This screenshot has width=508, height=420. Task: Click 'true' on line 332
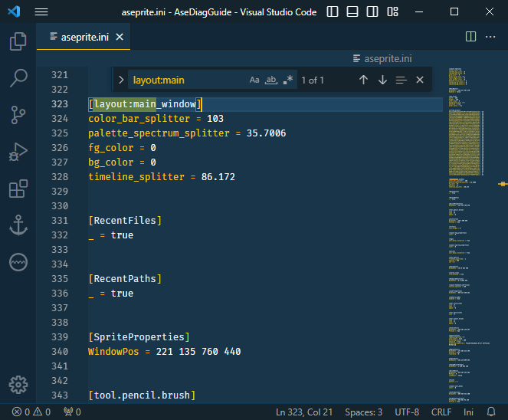coord(122,235)
